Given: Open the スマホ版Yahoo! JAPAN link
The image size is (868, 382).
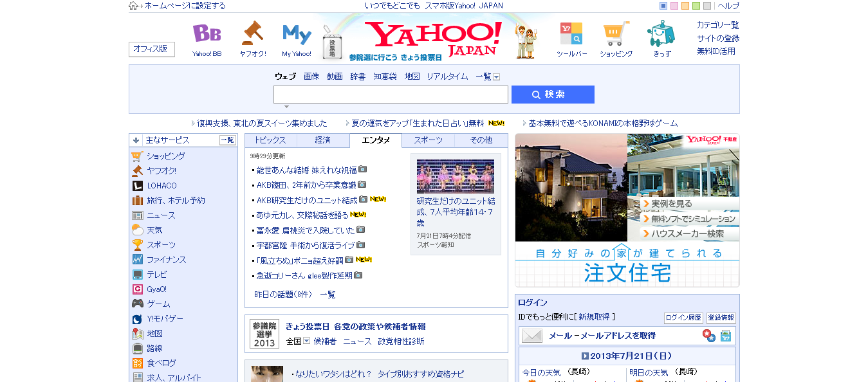Looking at the screenshot, I should pyautogui.click(x=464, y=6).
